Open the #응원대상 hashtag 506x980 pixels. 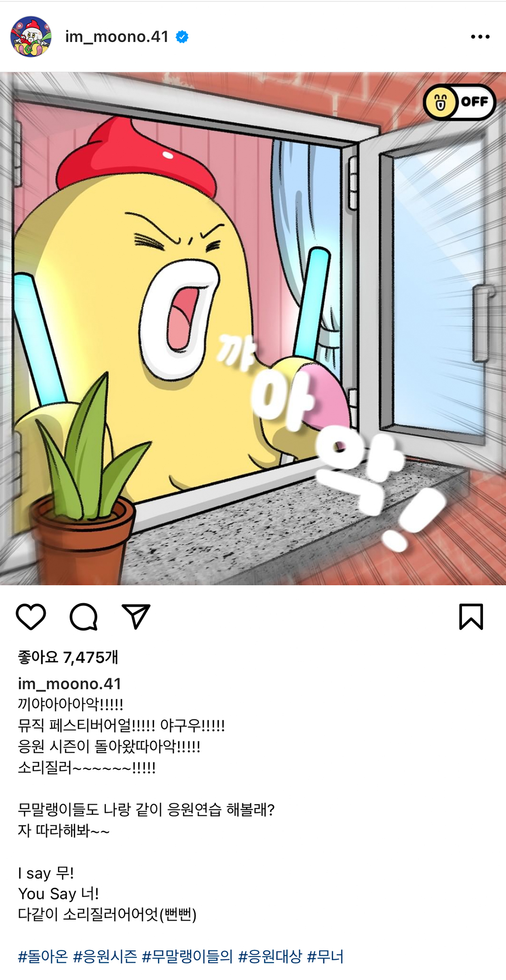270,956
